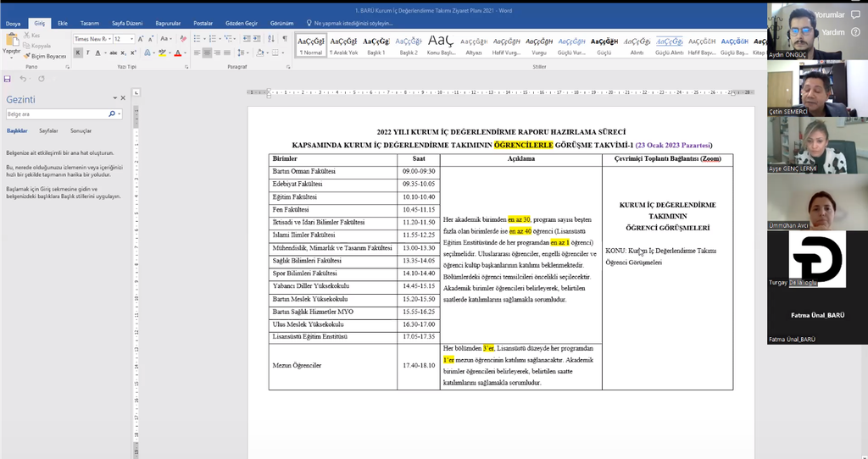Switch to Sayfalar tab in navigation pane
The width and height of the screenshot is (868, 459).
48,131
